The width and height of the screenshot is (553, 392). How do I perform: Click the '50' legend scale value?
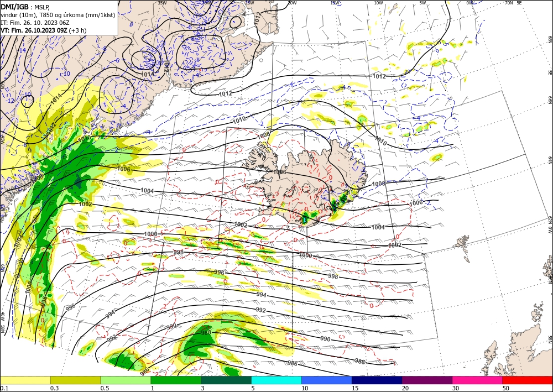506,388
